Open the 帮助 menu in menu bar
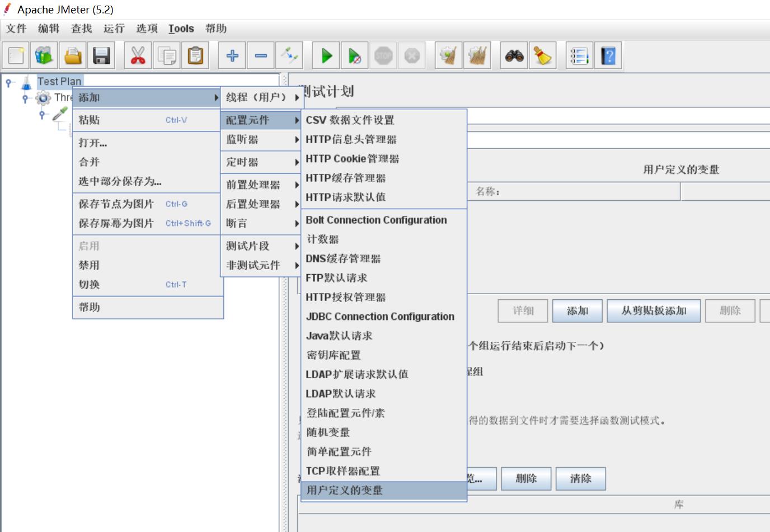770x532 pixels. [x=216, y=29]
